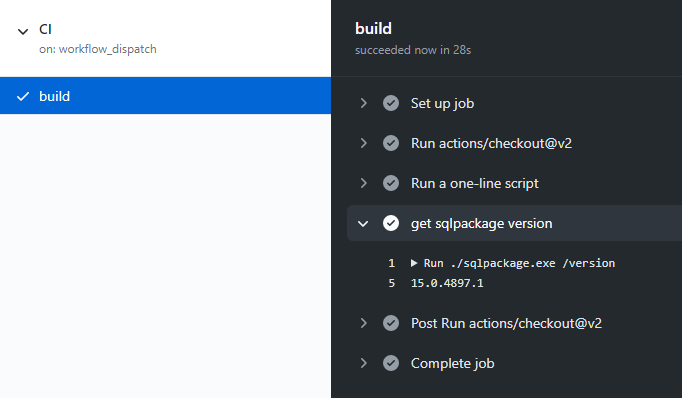682x398 pixels.
Task: Click log line number 5
Action: [391, 283]
